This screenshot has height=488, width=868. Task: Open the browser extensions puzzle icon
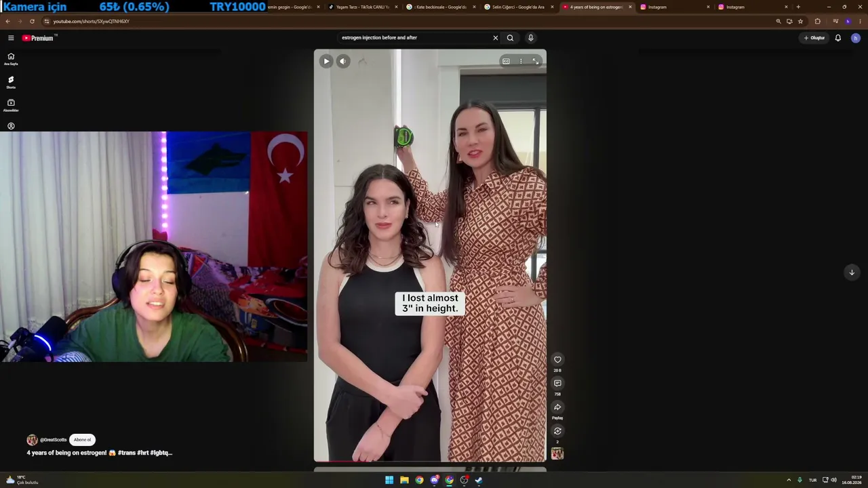(817, 21)
